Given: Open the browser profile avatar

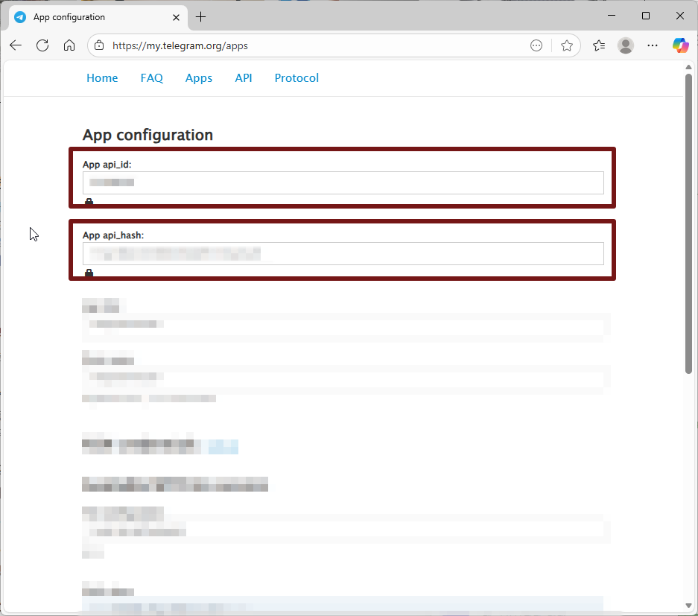Looking at the screenshot, I should click(626, 45).
